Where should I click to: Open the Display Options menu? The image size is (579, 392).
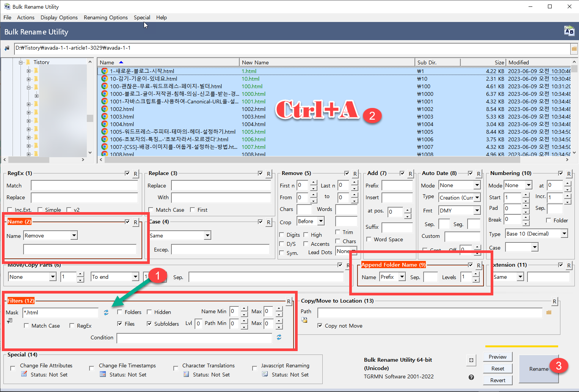(59, 17)
